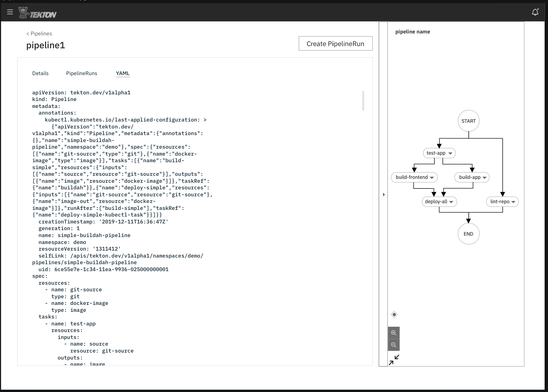Recenter the pipeline graph view
The image size is (548, 392).
394,314
